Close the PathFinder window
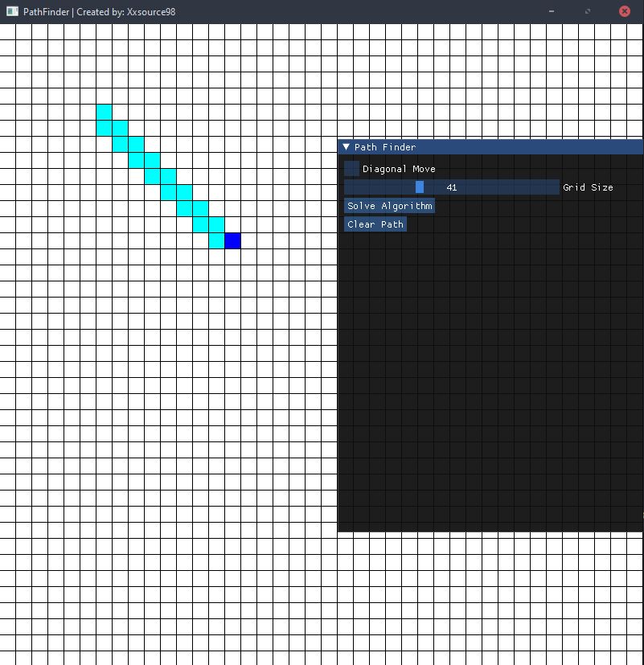Image resolution: width=644 pixels, height=665 pixels. point(625,11)
